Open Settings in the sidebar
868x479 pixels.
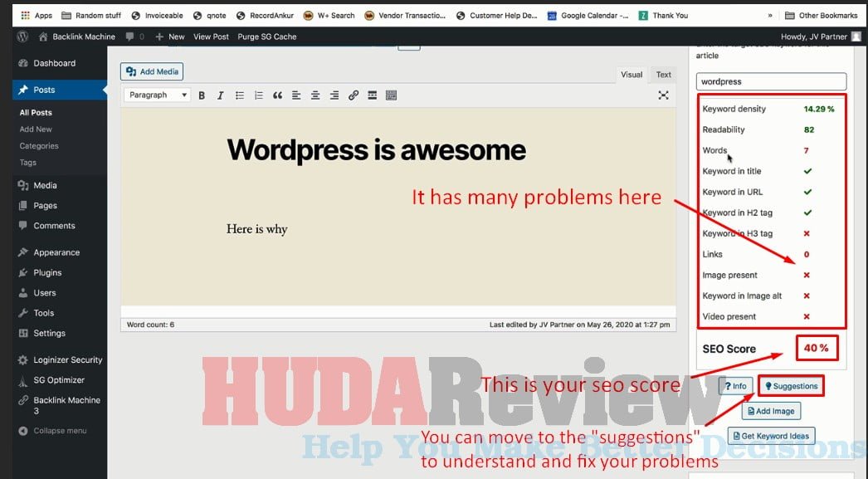pyautogui.click(x=60, y=334)
